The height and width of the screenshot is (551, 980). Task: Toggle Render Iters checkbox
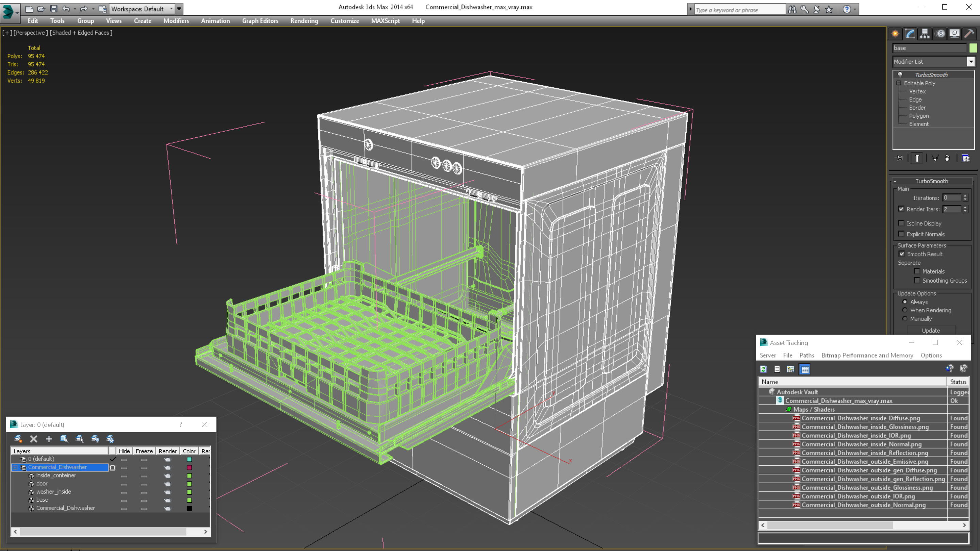[x=901, y=209]
